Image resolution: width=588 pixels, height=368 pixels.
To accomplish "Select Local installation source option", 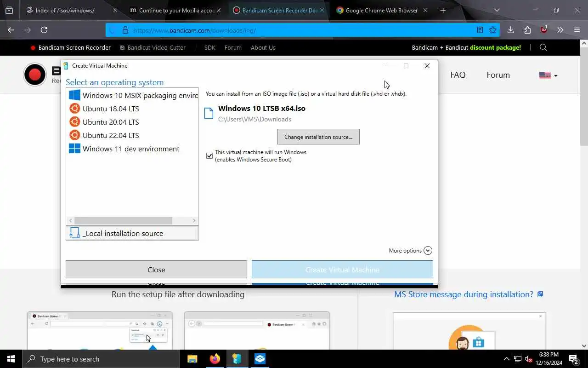I will coord(132,233).
